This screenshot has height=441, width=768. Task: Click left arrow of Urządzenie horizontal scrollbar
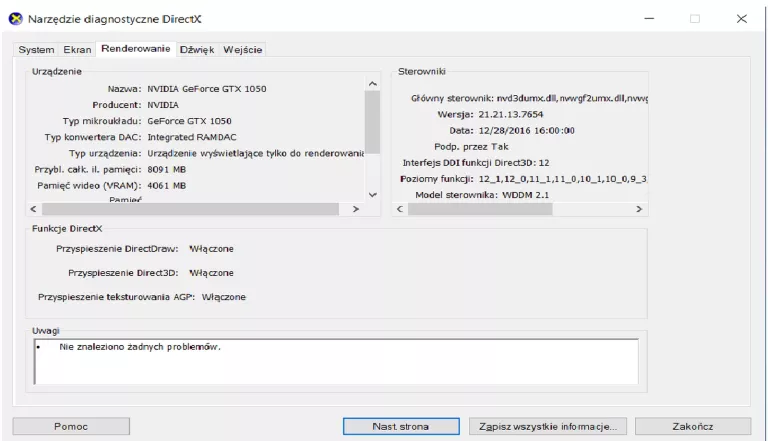tap(33, 209)
